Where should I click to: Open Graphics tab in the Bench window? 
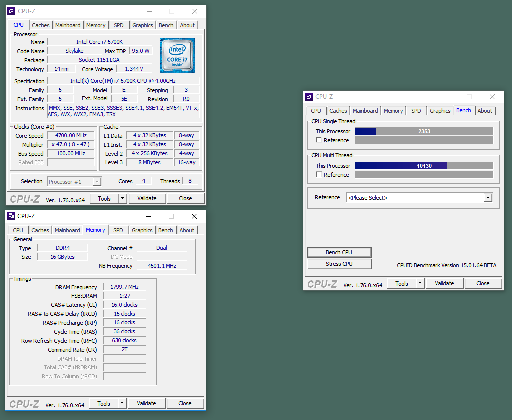[440, 111]
